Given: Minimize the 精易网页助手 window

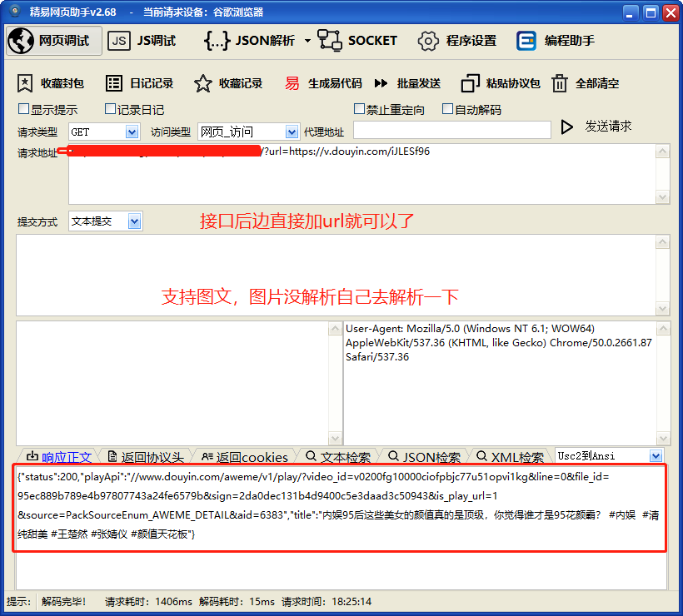Looking at the screenshot, I should coord(630,12).
